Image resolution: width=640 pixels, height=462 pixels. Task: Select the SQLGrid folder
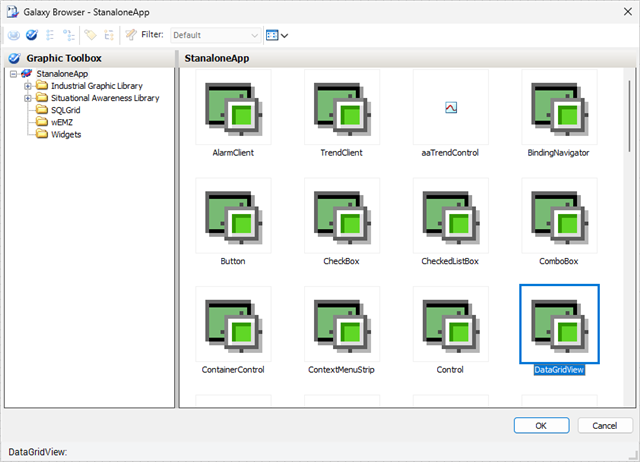click(x=66, y=110)
